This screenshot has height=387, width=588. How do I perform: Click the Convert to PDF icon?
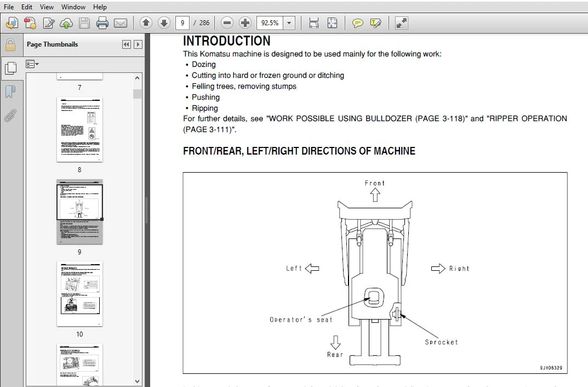point(30,23)
